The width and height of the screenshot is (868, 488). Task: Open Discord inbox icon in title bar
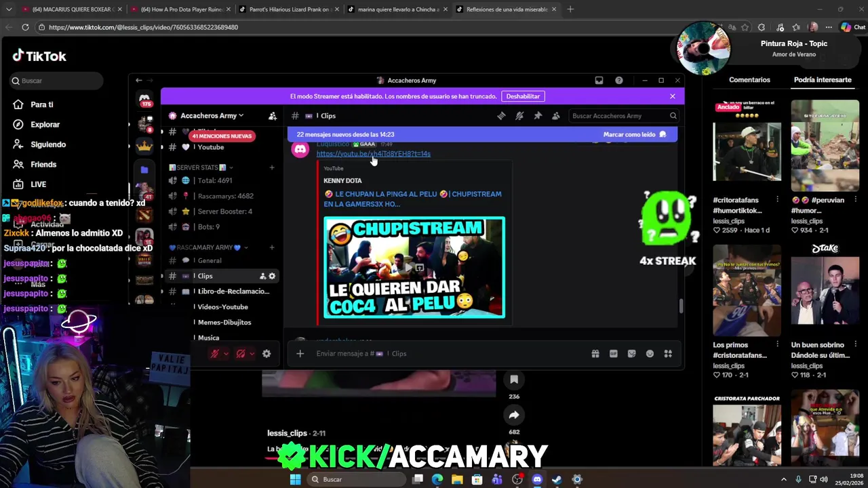tap(599, 80)
